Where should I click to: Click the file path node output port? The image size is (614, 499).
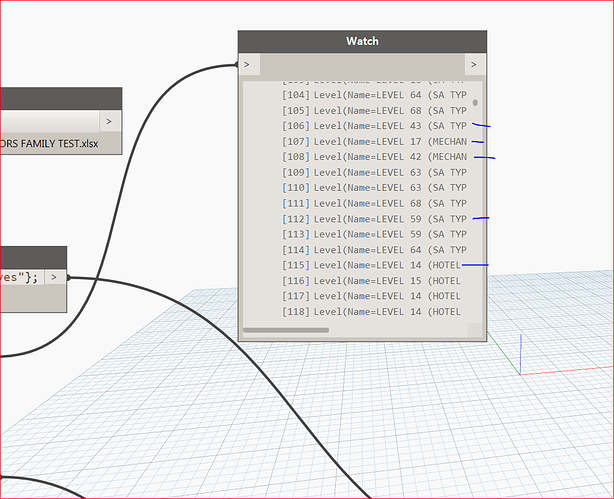[x=110, y=122]
